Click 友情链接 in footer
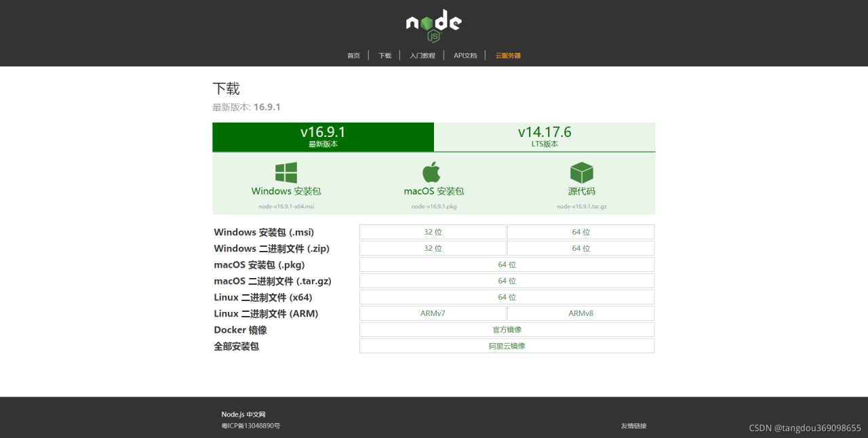The image size is (868, 438). tap(633, 426)
